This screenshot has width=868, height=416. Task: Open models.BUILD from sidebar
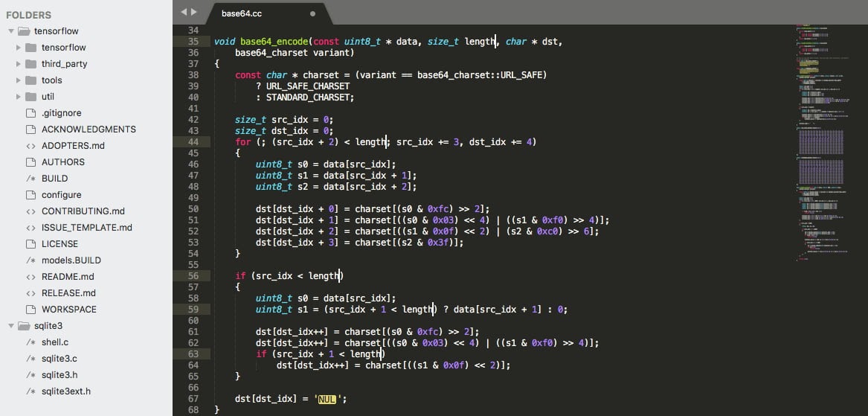pyautogui.click(x=71, y=260)
